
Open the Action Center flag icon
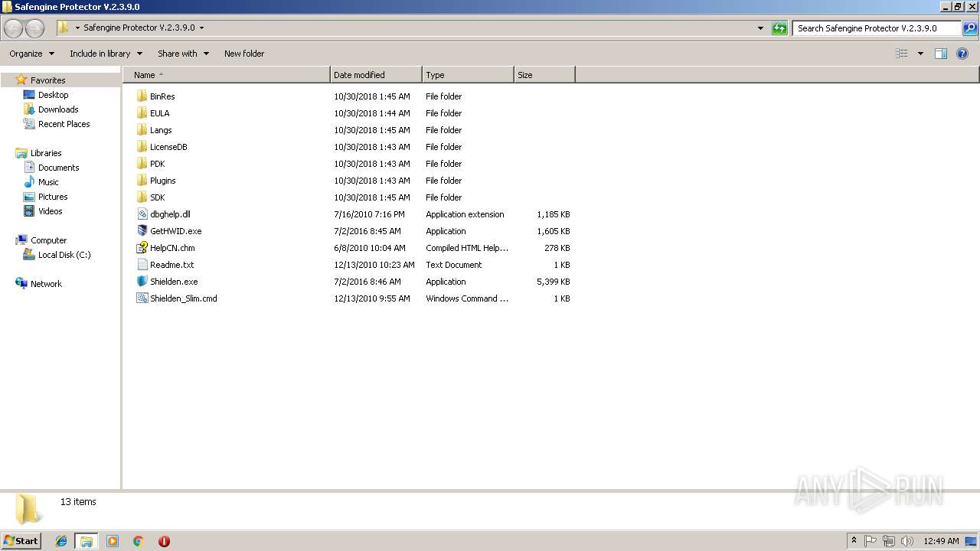click(x=871, y=541)
